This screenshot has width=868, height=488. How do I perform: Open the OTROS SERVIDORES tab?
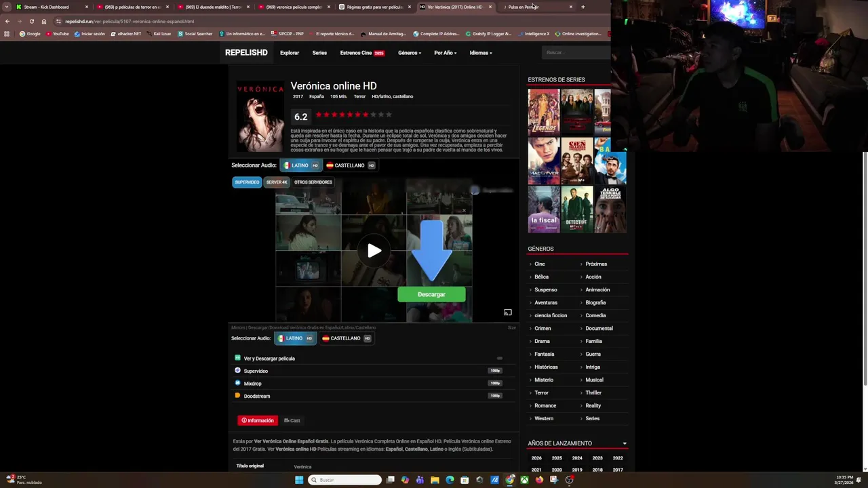point(313,182)
